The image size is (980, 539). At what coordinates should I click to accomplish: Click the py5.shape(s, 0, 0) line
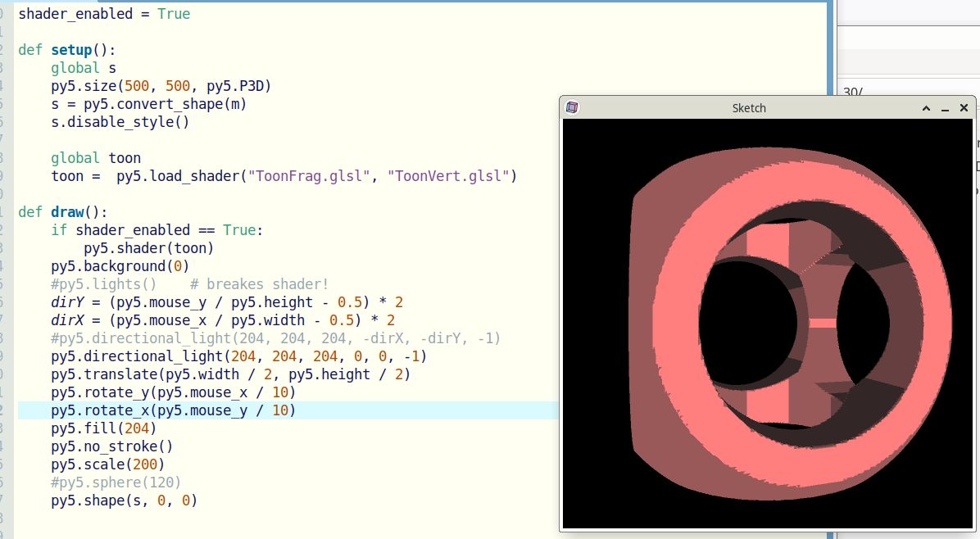124,500
